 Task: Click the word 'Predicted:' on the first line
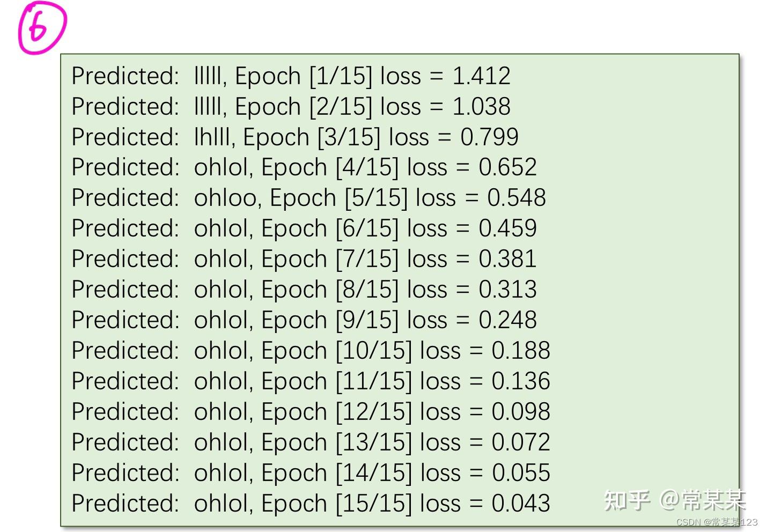(x=125, y=76)
